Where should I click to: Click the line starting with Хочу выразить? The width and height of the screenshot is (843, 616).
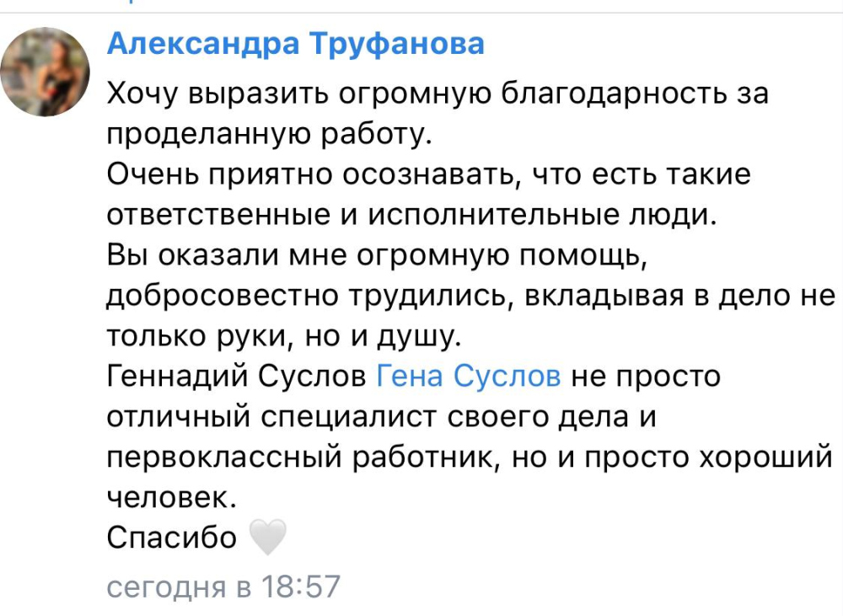coord(438,94)
